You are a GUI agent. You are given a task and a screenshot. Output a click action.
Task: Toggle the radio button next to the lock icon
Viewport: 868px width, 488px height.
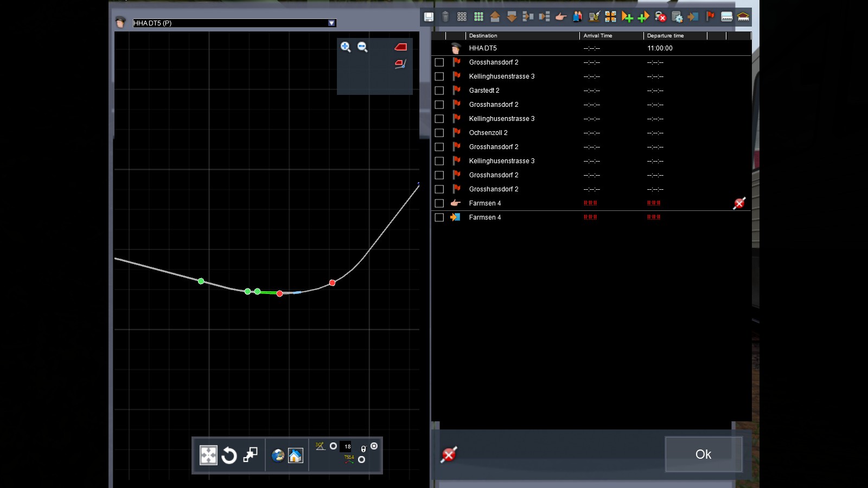(374, 446)
